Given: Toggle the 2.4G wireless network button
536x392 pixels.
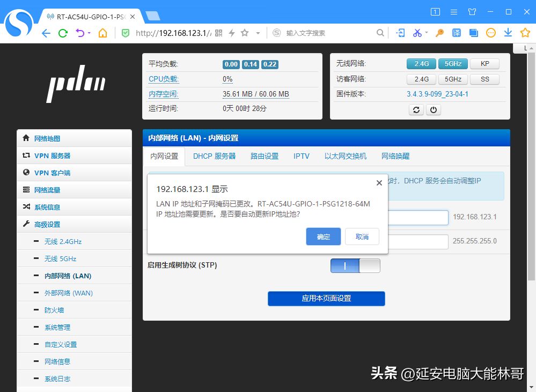Looking at the screenshot, I should [421, 64].
